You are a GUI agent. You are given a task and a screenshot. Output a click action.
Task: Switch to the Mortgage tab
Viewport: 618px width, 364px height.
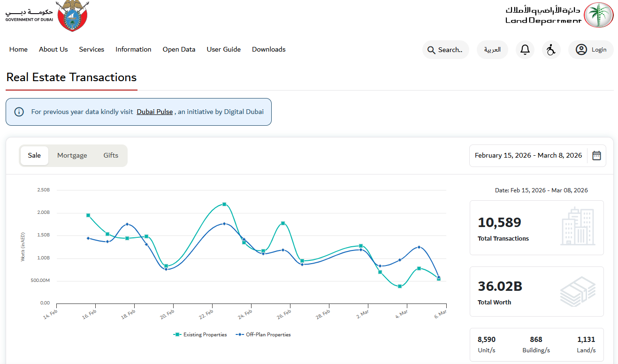(72, 156)
